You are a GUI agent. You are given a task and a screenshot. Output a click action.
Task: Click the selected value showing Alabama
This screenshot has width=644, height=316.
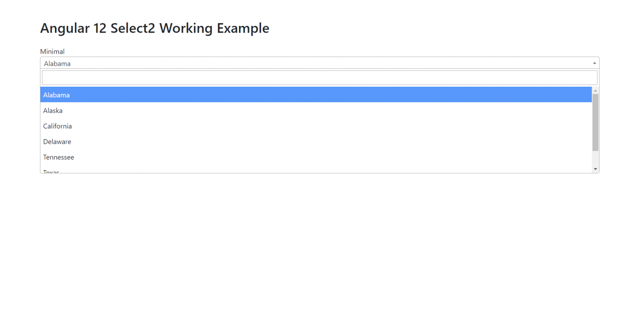57,63
